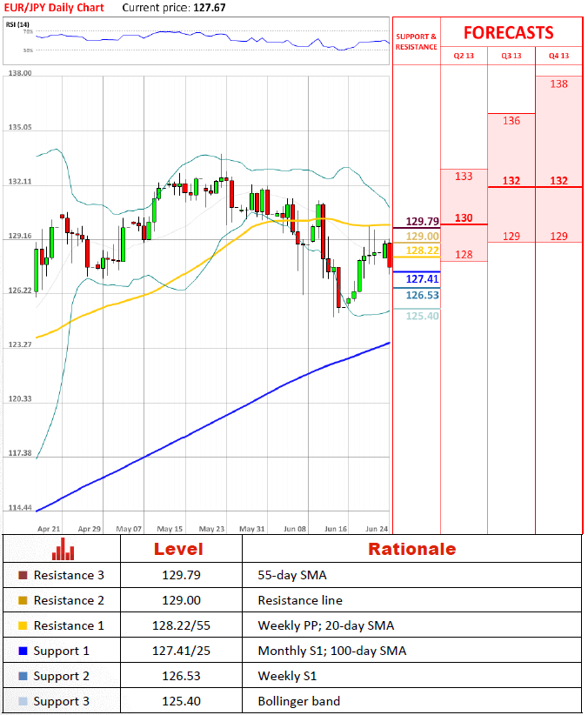
Task: Click the May 31 date axis label
Action: [x=251, y=529]
